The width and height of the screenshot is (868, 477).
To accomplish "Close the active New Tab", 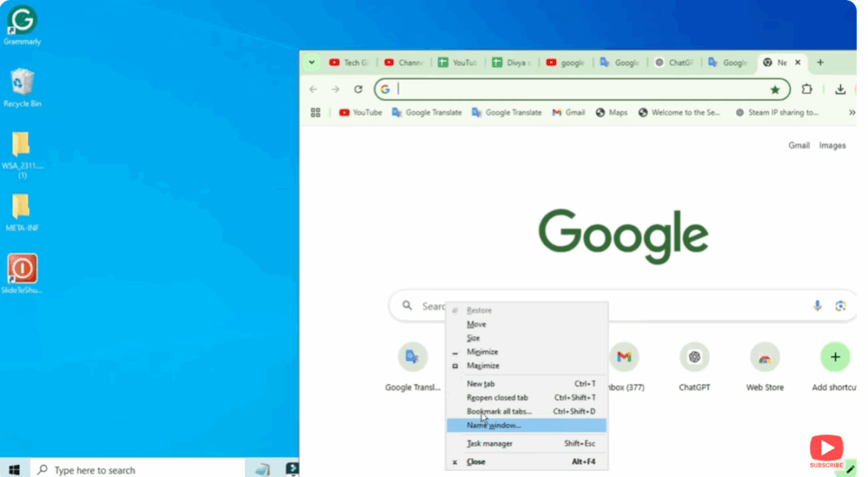I will pos(798,63).
